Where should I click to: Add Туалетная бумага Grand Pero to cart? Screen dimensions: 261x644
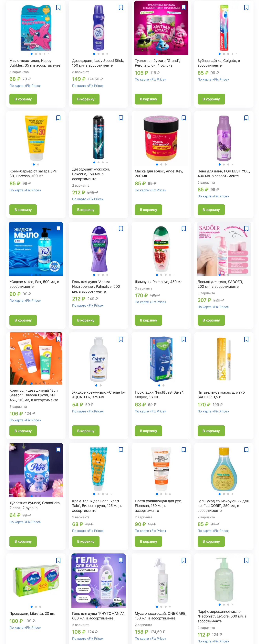[x=148, y=99]
